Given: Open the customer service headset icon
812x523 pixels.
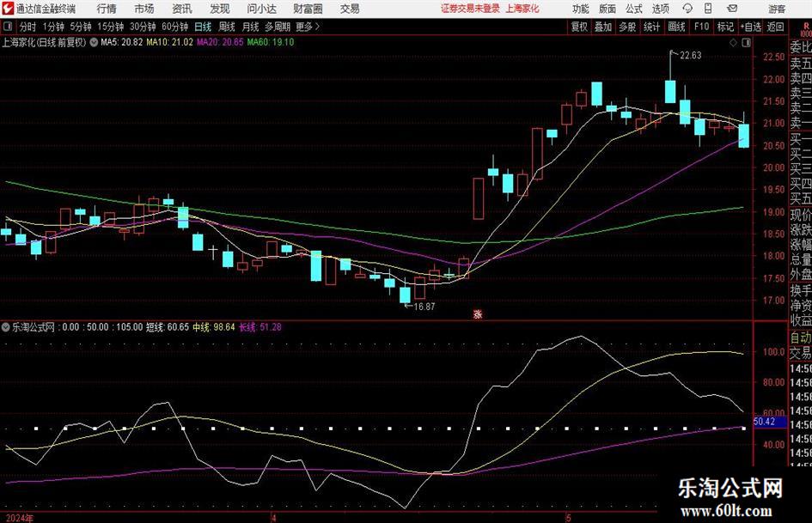Looking at the screenshot, I should [x=687, y=9].
